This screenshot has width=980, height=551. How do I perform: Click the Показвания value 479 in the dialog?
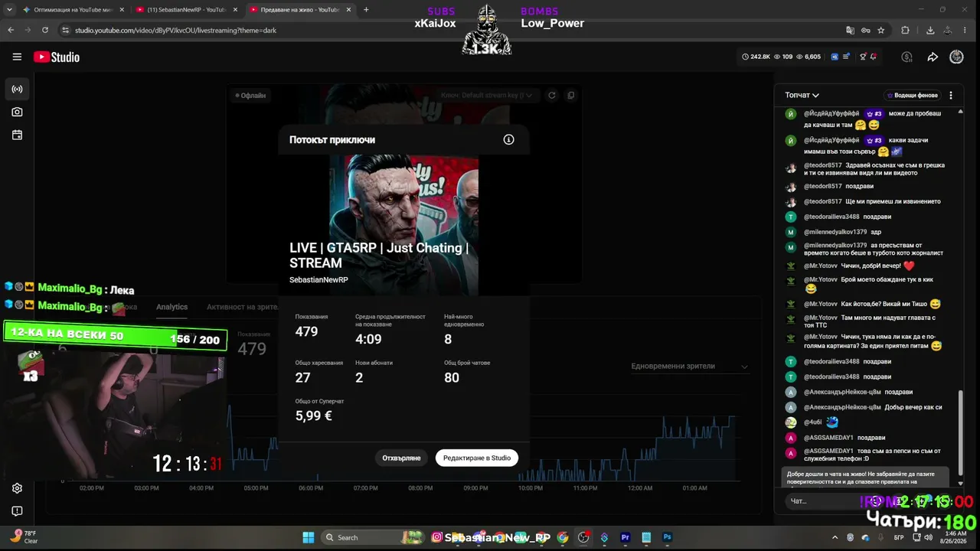point(306,331)
